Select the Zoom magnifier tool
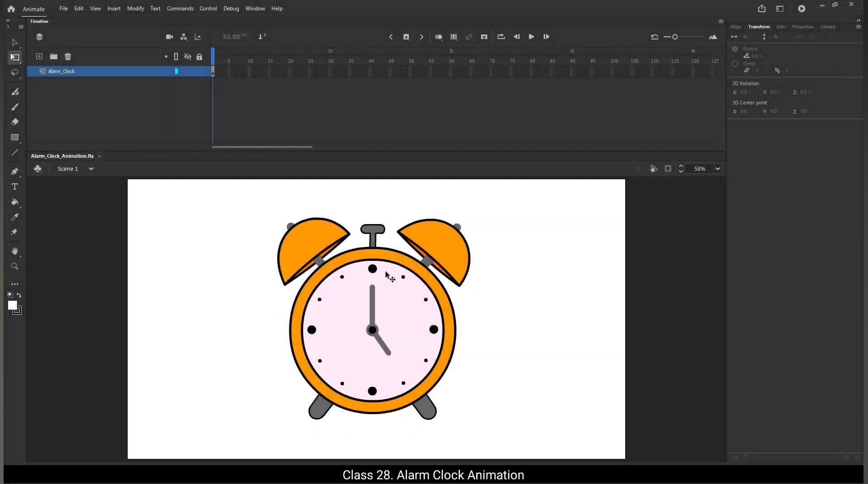Viewport: 868px width, 484px height. 15,266
